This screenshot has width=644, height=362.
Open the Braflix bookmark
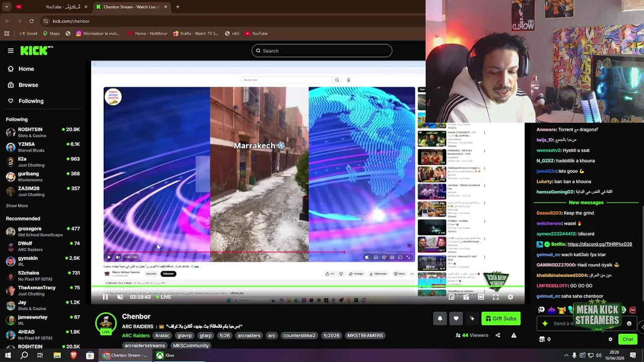coord(195,34)
